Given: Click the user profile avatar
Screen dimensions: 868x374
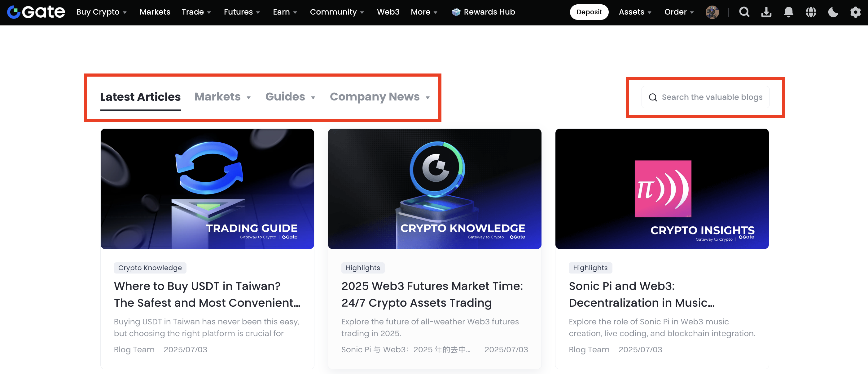Looking at the screenshot, I should [712, 12].
